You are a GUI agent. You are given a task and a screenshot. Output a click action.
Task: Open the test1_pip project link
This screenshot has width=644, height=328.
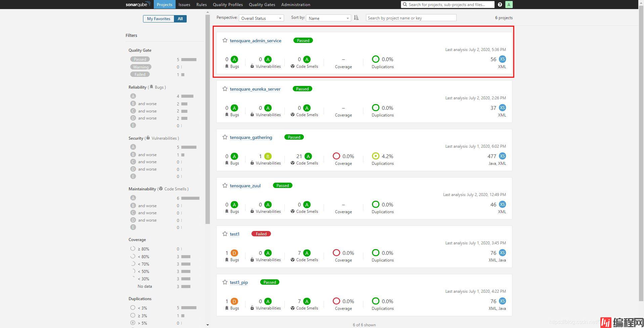tap(239, 282)
